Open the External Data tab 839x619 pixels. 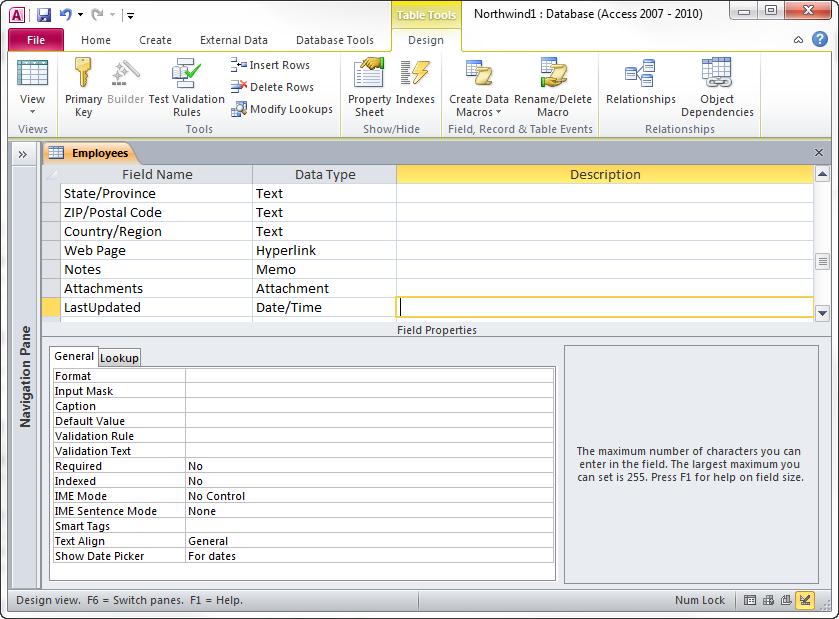coord(233,40)
